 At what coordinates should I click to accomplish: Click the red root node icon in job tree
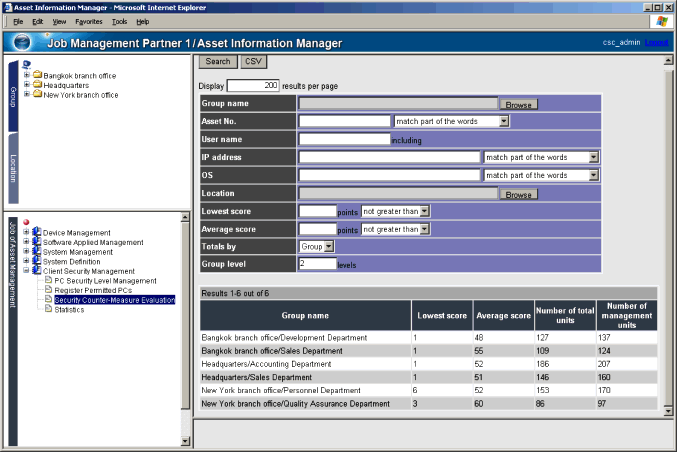(27, 222)
